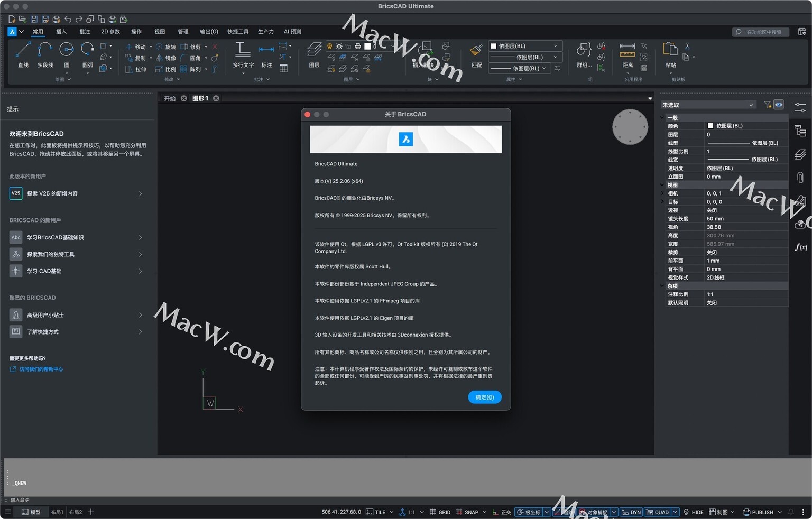Toggle object snap (对象捕捉)
The image size is (812, 519).
pos(594,512)
